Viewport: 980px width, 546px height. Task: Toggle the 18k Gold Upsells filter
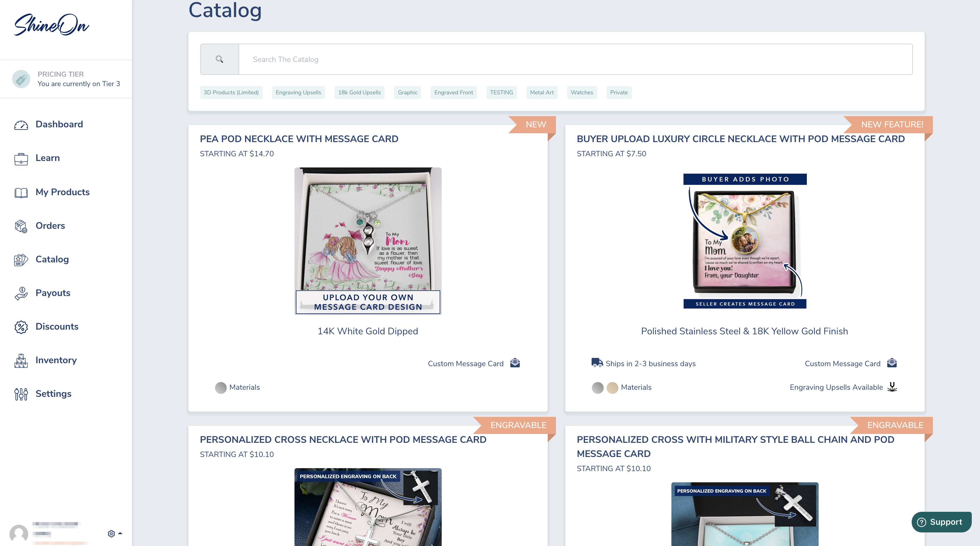pos(359,93)
